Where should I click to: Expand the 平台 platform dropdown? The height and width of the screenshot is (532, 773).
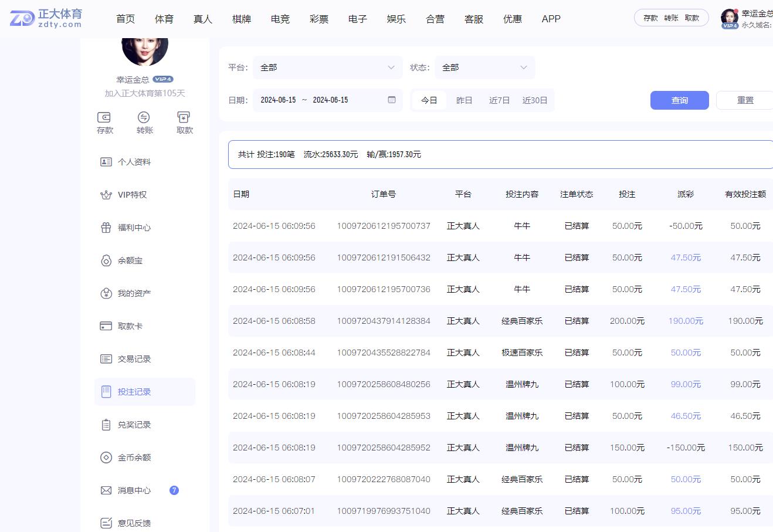tap(327, 67)
